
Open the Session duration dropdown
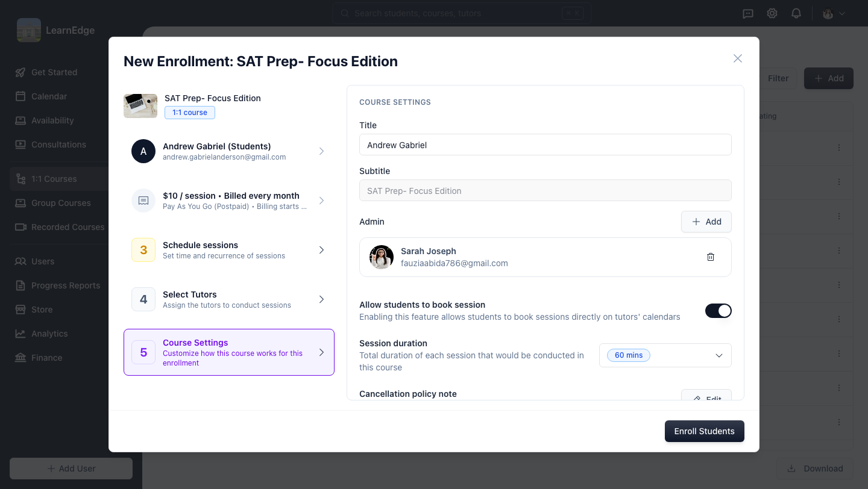click(x=665, y=355)
